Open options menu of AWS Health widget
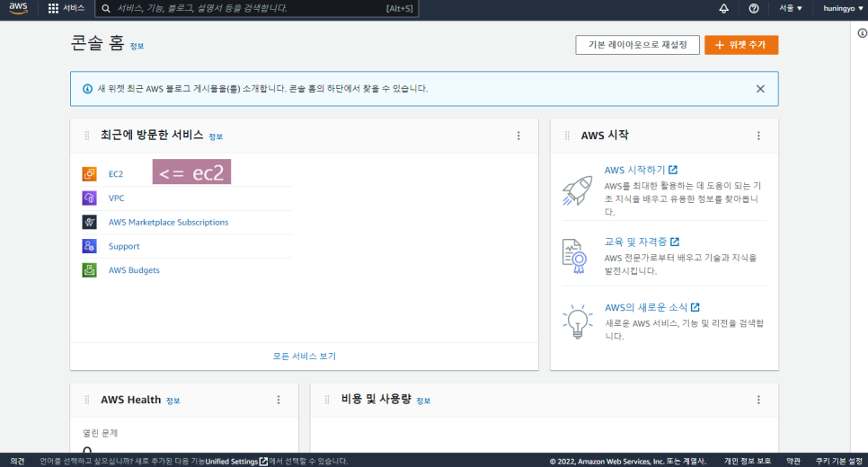This screenshot has width=868, height=467. click(279, 400)
